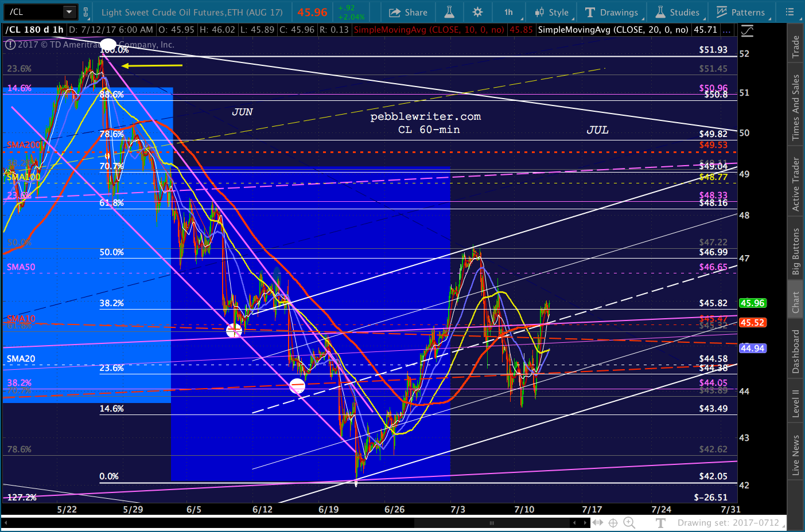Click the expand-collapse axis arrows icon
This screenshot has height=532, width=805.
coord(598,523)
